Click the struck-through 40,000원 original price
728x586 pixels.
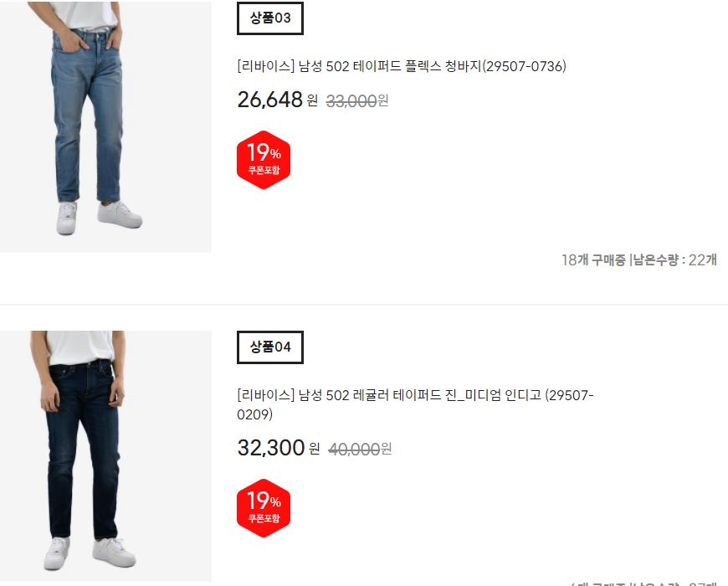[x=360, y=449]
